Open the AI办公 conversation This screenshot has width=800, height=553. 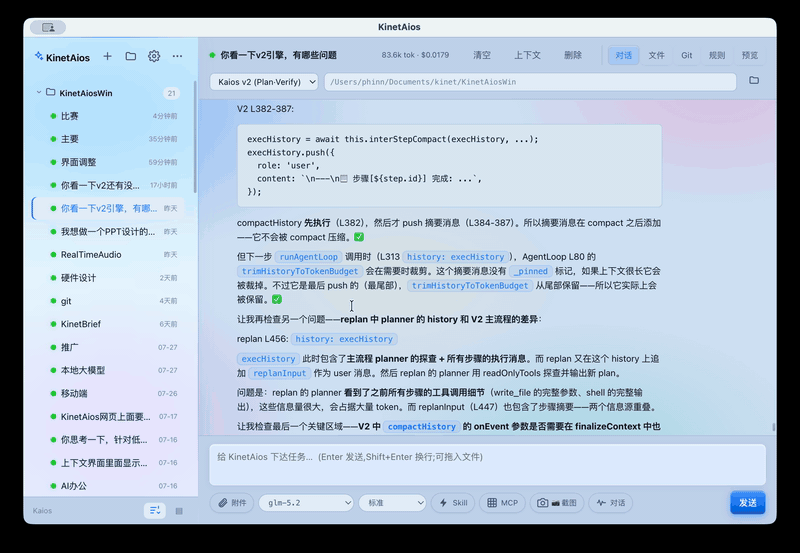click(108, 486)
